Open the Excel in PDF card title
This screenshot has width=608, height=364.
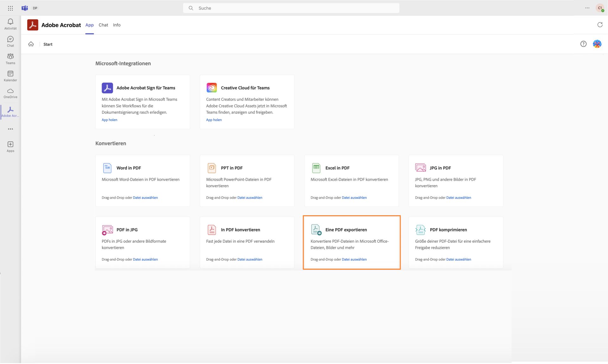pos(338,168)
